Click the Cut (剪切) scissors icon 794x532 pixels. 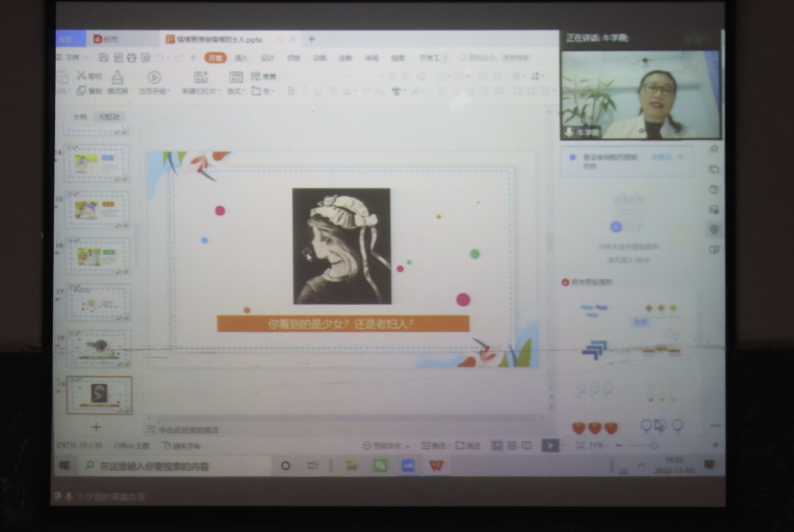pyautogui.click(x=81, y=76)
